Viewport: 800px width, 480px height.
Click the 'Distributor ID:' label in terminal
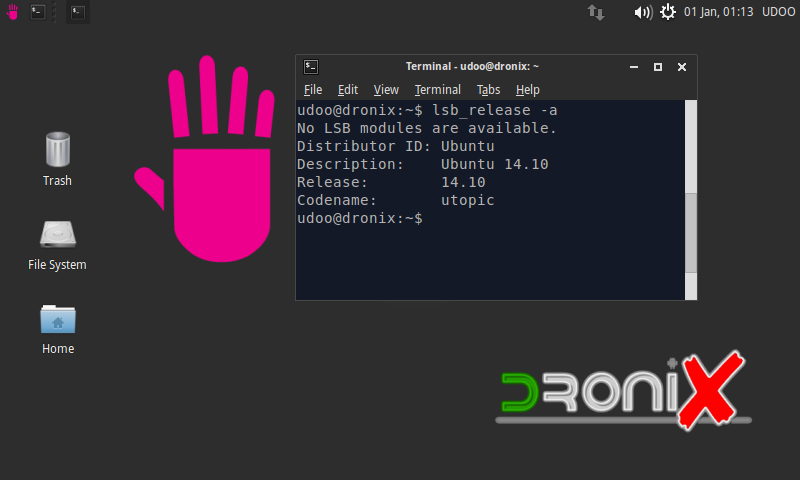(x=364, y=146)
